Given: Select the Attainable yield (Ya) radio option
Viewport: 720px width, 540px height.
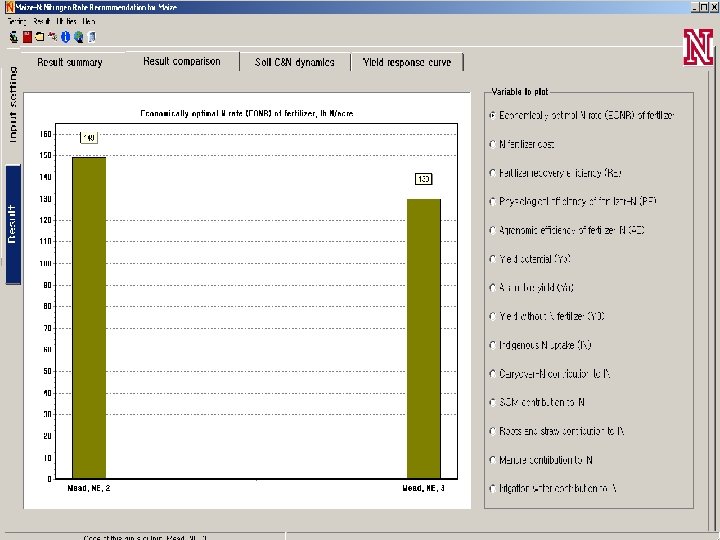Looking at the screenshot, I should pos(531,288).
